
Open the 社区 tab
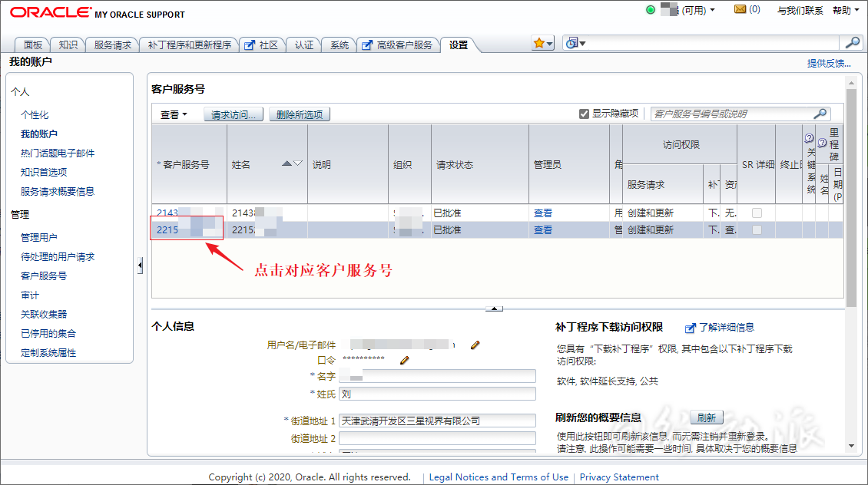263,45
